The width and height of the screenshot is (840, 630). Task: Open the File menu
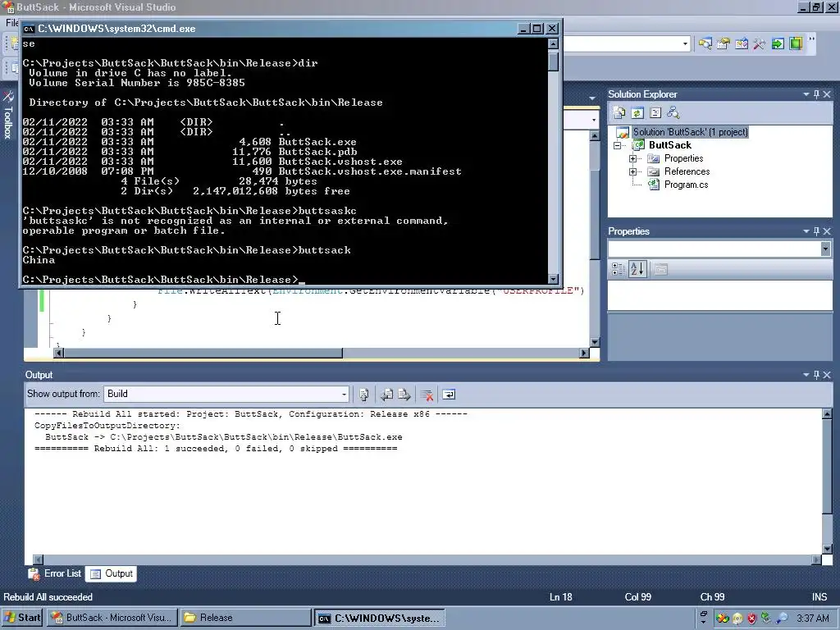coord(11,22)
